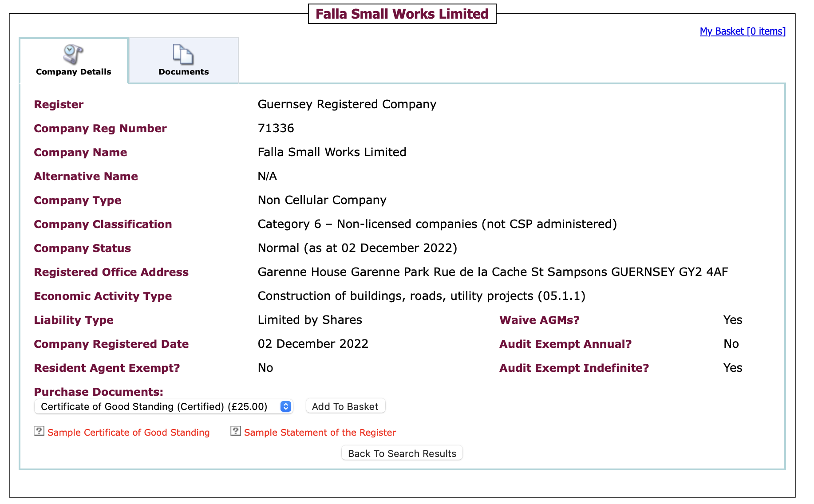The width and height of the screenshot is (814, 504).
Task: Open Sample Statement of the Register link
Action: tap(320, 433)
